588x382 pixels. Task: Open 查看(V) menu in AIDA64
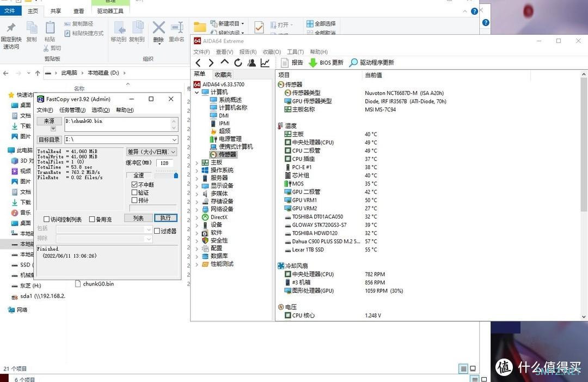[225, 52]
